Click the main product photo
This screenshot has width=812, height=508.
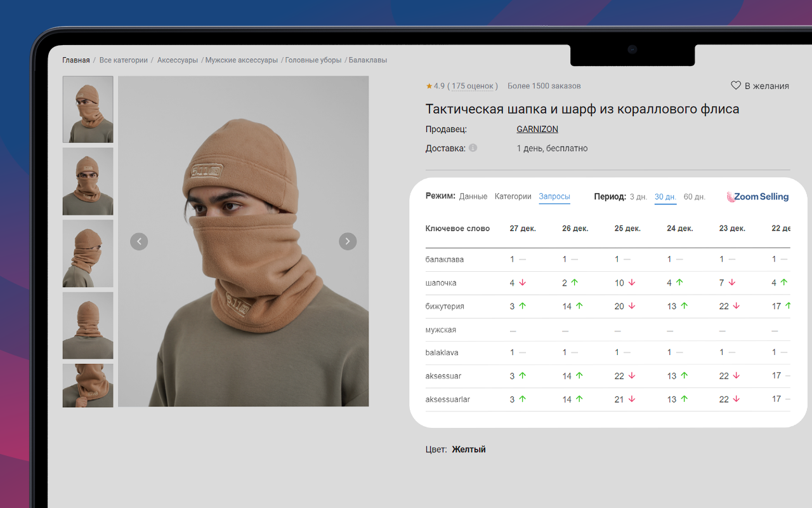pos(244,241)
